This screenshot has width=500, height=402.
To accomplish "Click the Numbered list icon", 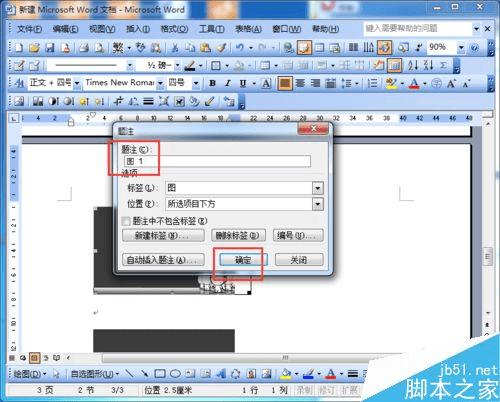I will point(372,83).
